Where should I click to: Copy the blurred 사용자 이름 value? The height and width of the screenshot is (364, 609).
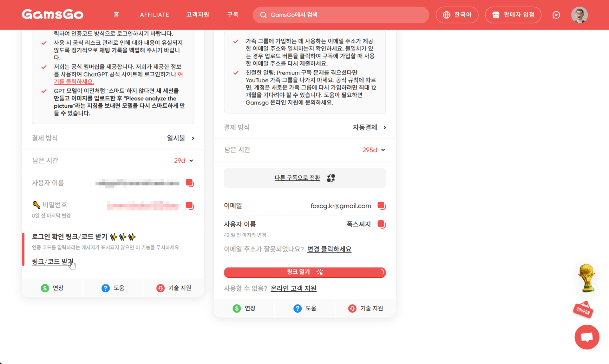point(190,183)
